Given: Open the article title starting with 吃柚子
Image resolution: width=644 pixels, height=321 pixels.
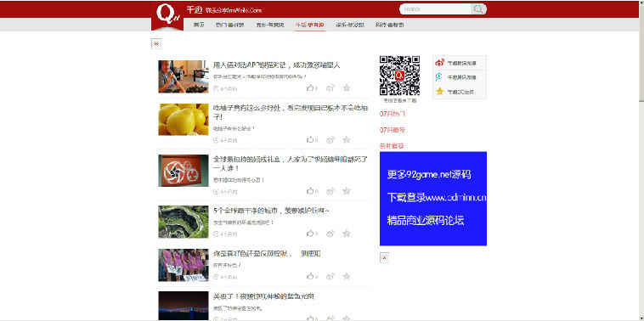Looking at the screenshot, I should (x=291, y=112).
